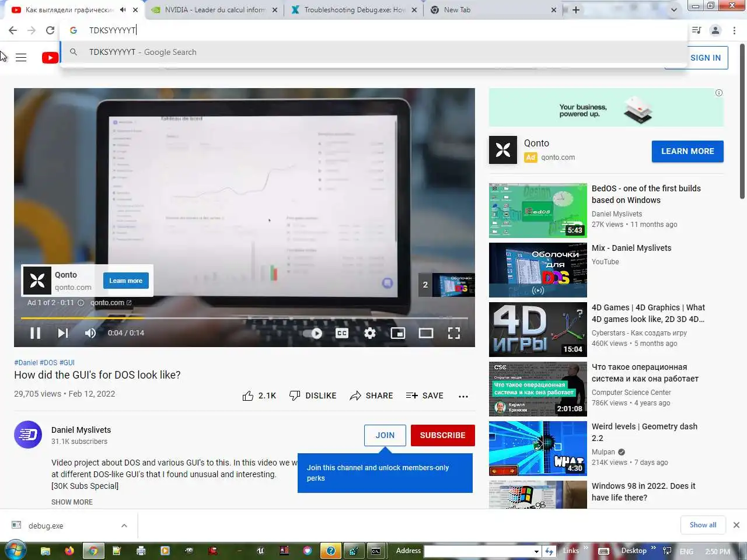Switch to the New Tab tab
The height and width of the screenshot is (560, 747).
coord(493,10)
